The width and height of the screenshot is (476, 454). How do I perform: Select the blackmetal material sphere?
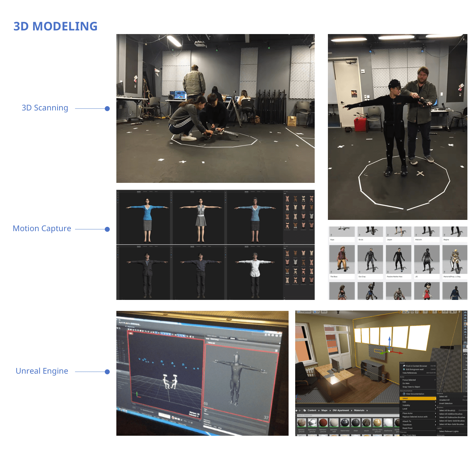[345, 423]
